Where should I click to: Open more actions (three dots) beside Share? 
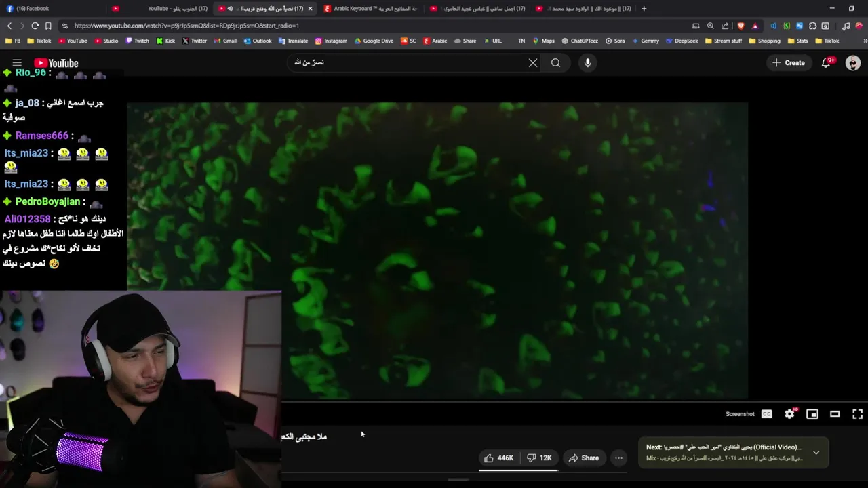(x=618, y=458)
